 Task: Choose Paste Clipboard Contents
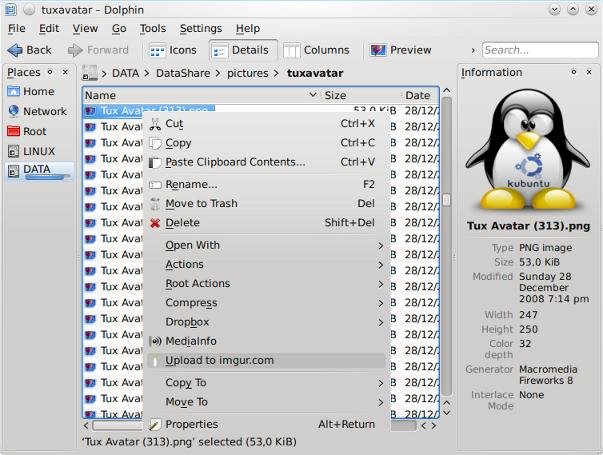265,162
